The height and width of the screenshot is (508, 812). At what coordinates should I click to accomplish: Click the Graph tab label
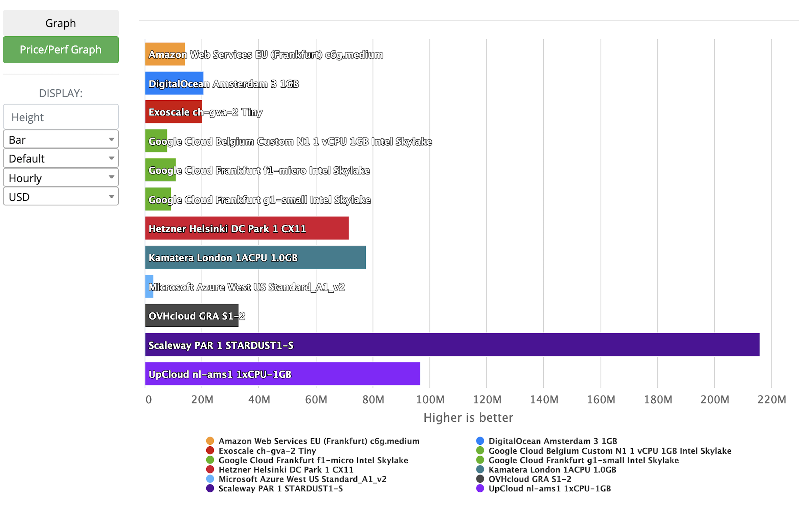tap(61, 23)
